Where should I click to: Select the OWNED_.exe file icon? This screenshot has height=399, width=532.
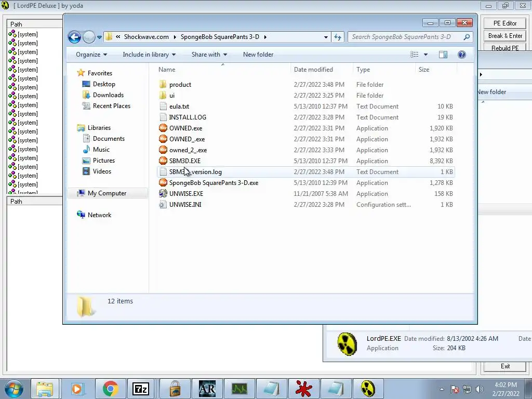coord(163,139)
